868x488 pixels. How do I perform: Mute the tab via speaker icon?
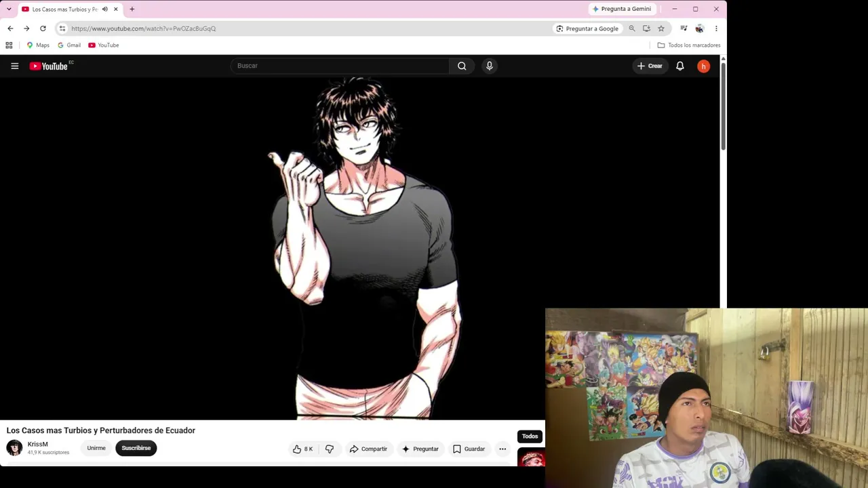click(104, 9)
